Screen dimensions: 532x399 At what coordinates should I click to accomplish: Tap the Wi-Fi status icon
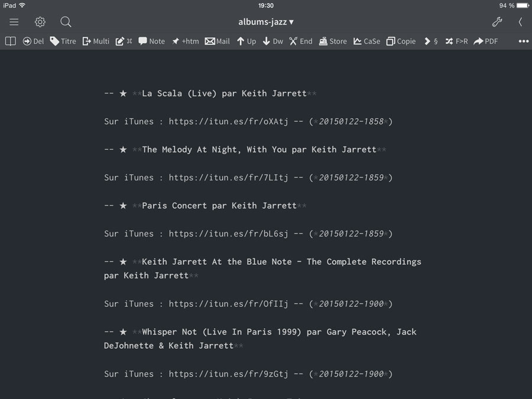tap(22, 5)
